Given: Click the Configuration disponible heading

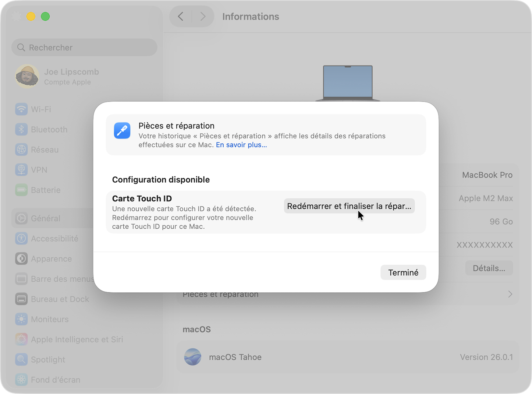Looking at the screenshot, I should (161, 180).
